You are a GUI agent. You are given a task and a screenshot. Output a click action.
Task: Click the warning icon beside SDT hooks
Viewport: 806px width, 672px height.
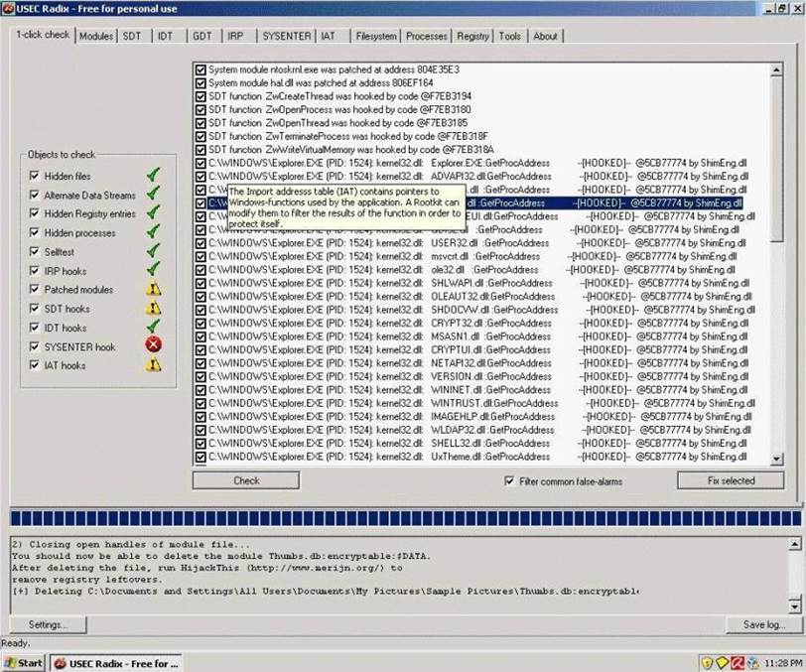[154, 309]
